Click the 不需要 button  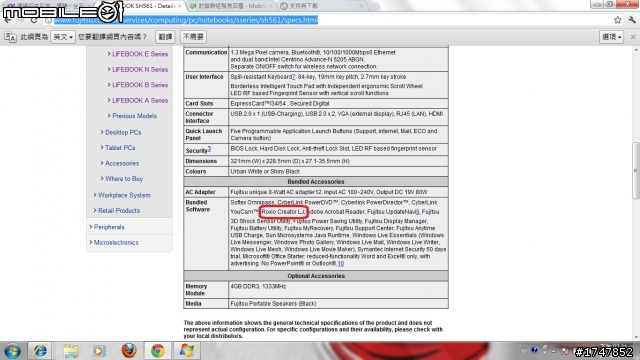click(x=193, y=37)
